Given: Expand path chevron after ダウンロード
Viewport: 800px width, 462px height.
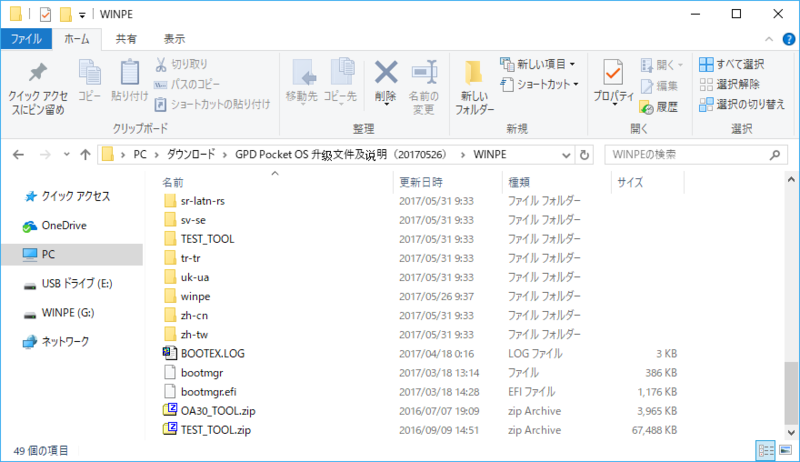Looking at the screenshot, I should click(224, 155).
